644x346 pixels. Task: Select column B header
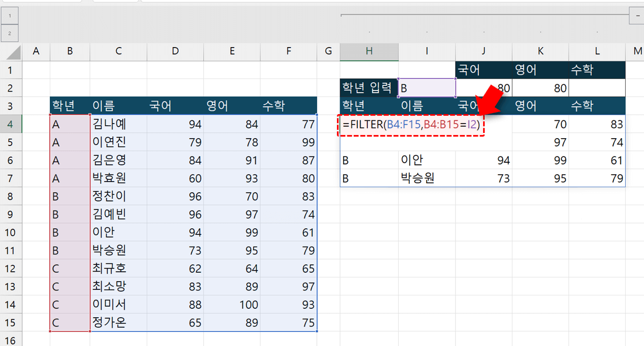pyautogui.click(x=70, y=51)
